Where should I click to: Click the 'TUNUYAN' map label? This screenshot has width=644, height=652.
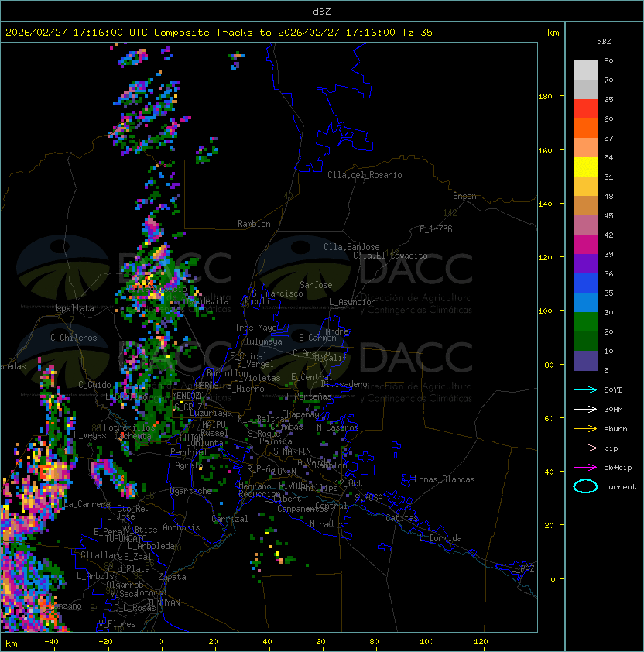[164, 603]
